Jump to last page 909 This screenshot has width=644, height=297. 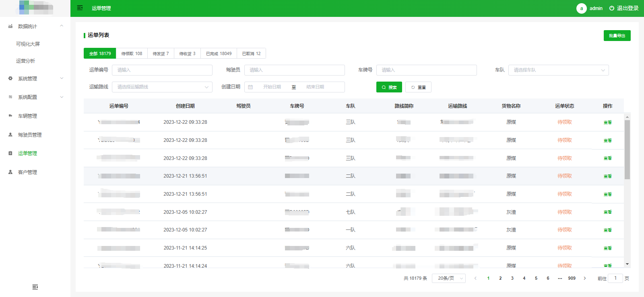point(572,278)
